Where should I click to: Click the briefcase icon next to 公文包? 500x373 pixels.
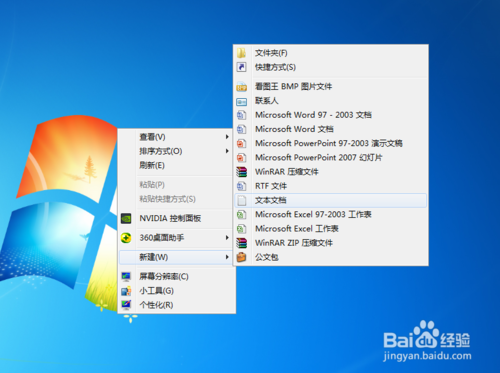241,257
